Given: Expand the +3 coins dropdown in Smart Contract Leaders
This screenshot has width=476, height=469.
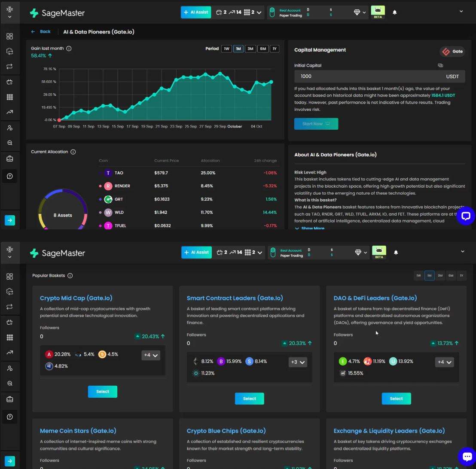Looking at the screenshot, I should (298, 362).
